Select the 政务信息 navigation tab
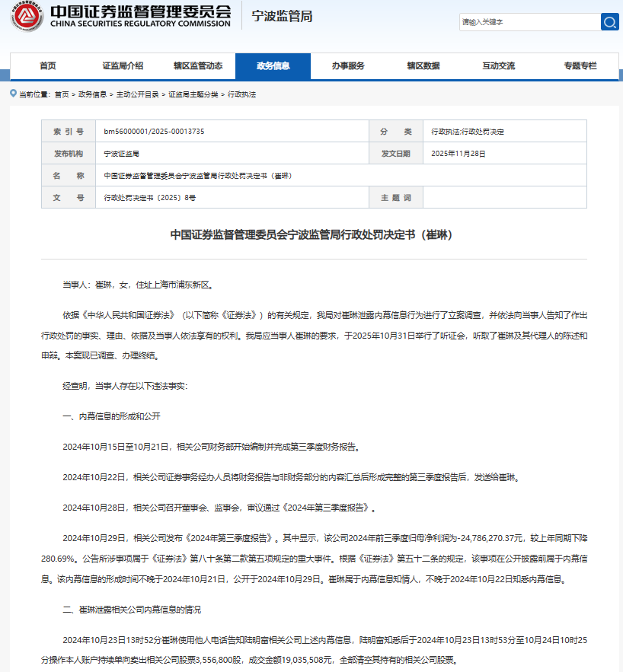Screen dimensions: 623x672 click(273, 66)
